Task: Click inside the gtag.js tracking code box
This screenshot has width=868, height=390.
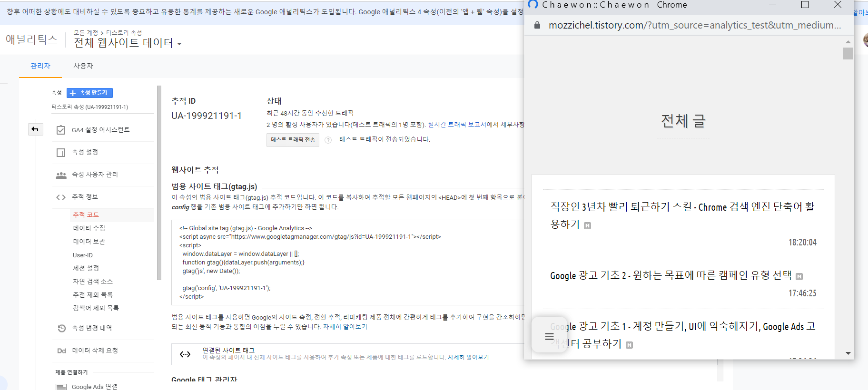Action: coord(347,263)
